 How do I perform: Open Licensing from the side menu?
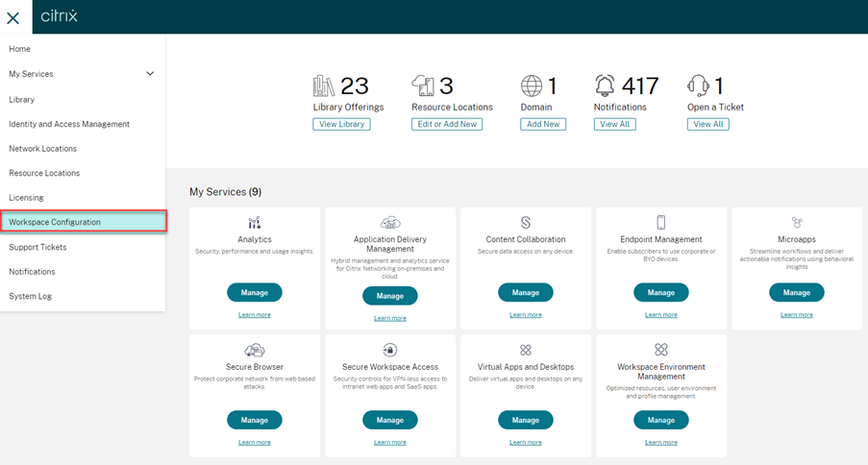pyautogui.click(x=26, y=198)
